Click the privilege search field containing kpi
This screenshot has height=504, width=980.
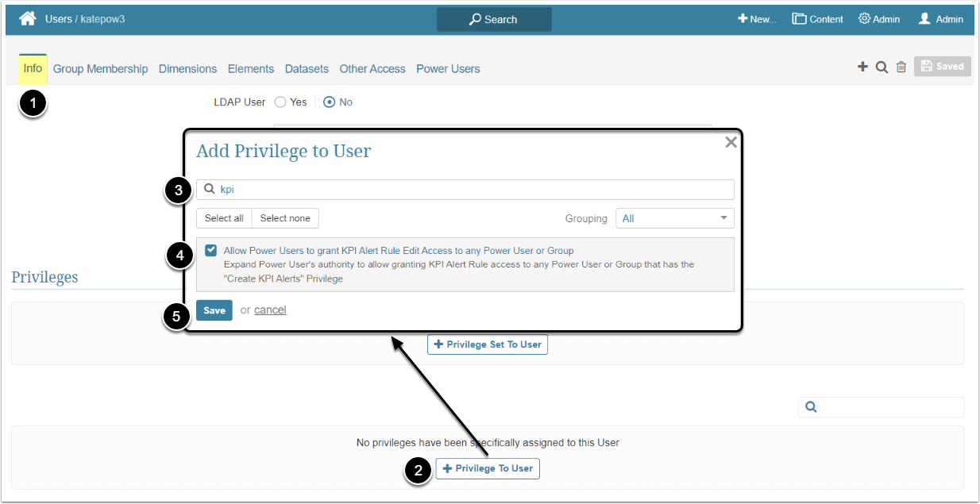(465, 190)
